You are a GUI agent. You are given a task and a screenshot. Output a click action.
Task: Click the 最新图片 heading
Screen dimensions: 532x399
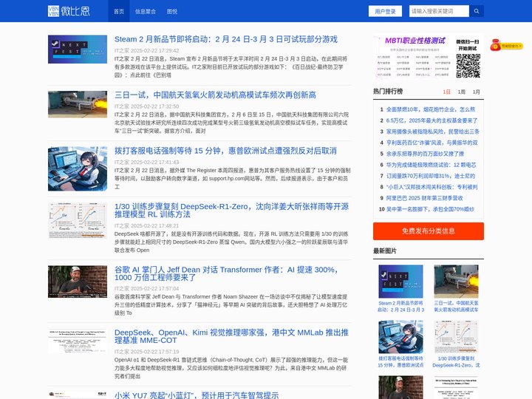385,250
